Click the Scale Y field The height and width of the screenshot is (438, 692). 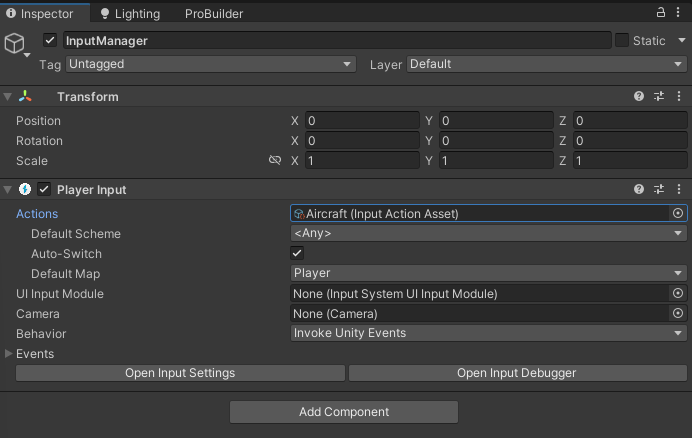pos(496,160)
